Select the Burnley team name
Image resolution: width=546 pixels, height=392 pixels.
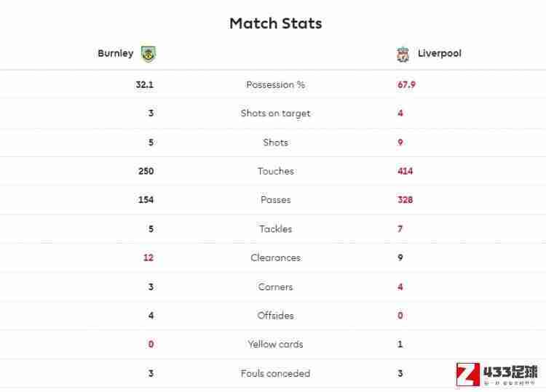tap(116, 53)
